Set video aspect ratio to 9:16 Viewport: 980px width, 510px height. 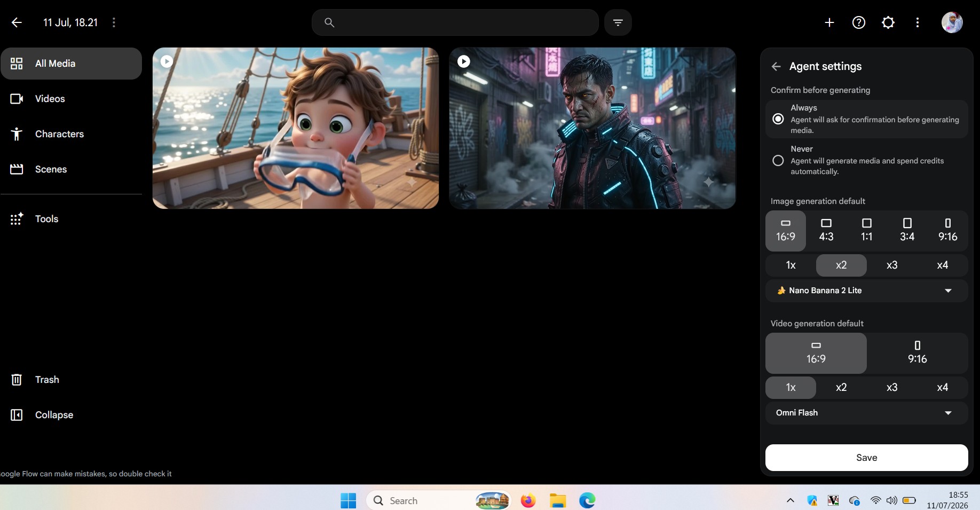pyautogui.click(x=918, y=353)
